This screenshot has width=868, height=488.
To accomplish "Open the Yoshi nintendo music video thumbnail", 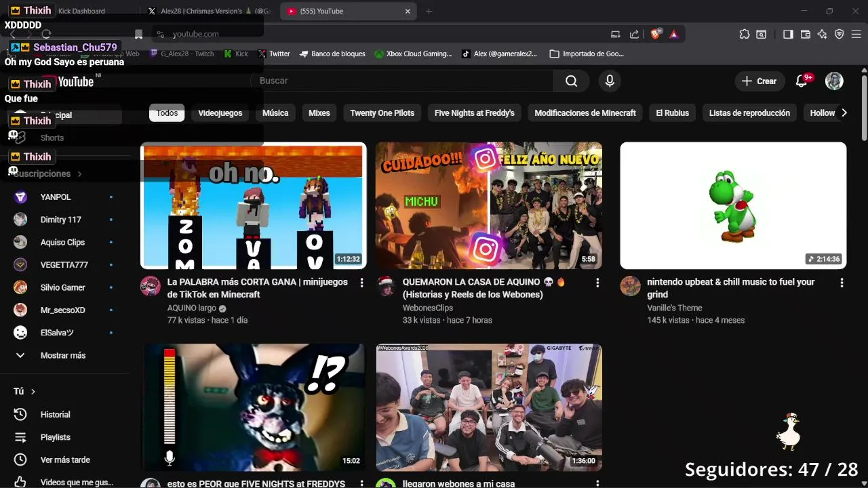I will (733, 205).
